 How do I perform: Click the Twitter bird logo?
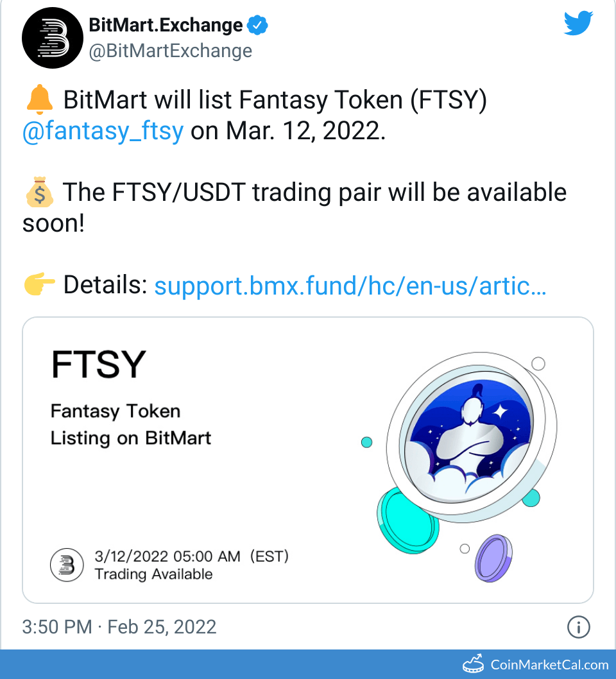pos(578,24)
